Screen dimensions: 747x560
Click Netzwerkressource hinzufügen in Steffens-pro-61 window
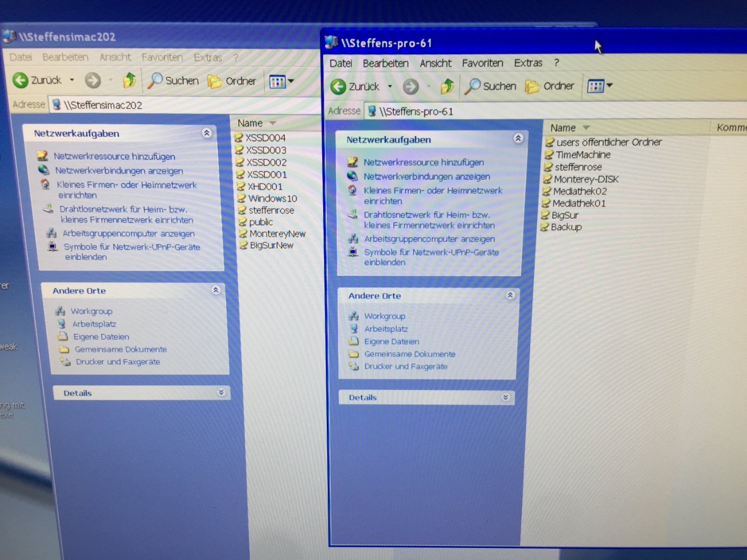[423, 162]
